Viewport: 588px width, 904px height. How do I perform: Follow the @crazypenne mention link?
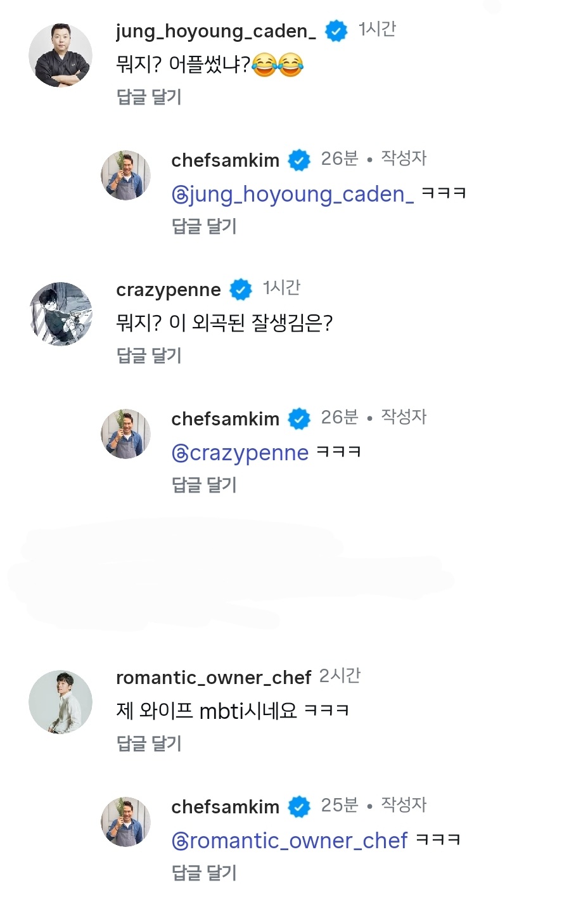pyautogui.click(x=240, y=453)
